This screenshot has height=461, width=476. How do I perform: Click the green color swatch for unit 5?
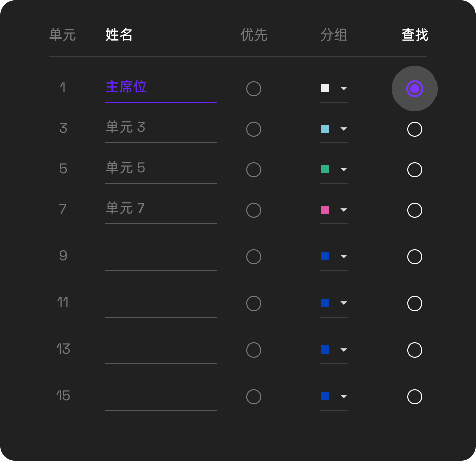coord(325,169)
